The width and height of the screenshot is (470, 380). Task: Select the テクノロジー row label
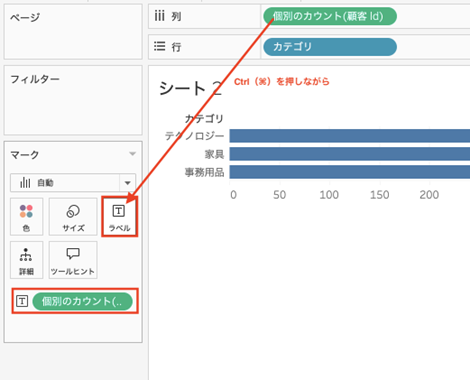coord(194,136)
